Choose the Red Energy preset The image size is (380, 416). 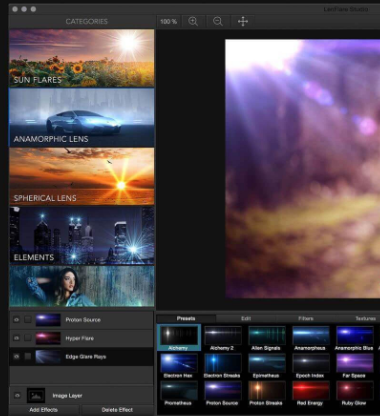pos(310,394)
